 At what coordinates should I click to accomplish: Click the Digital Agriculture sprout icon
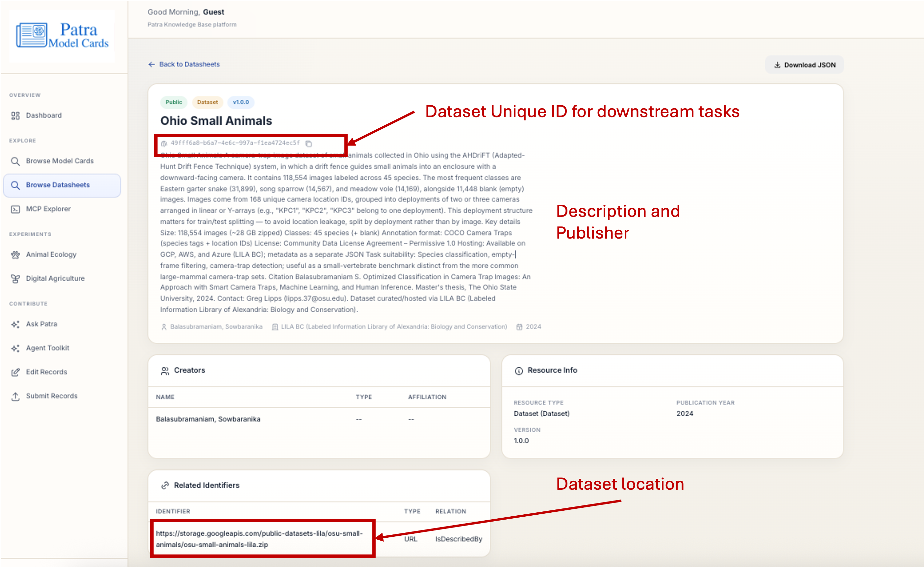point(15,279)
